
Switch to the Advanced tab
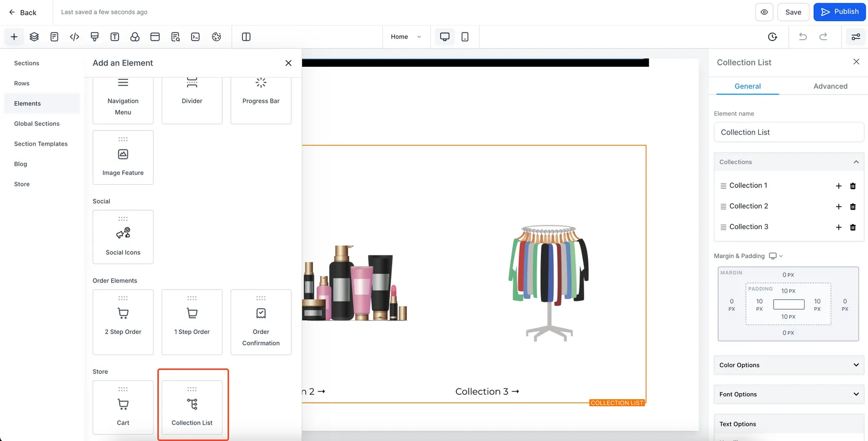coord(830,86)
